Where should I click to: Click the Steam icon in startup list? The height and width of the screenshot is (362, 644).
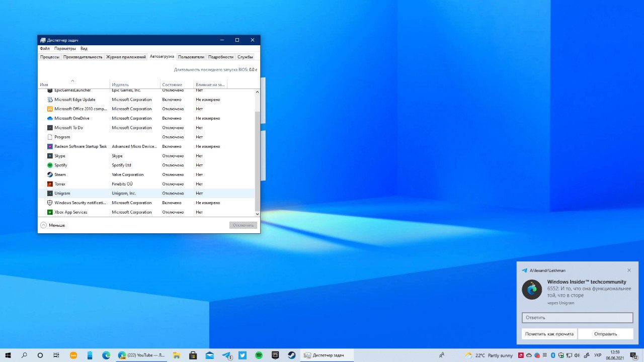(x=50, y=174)
